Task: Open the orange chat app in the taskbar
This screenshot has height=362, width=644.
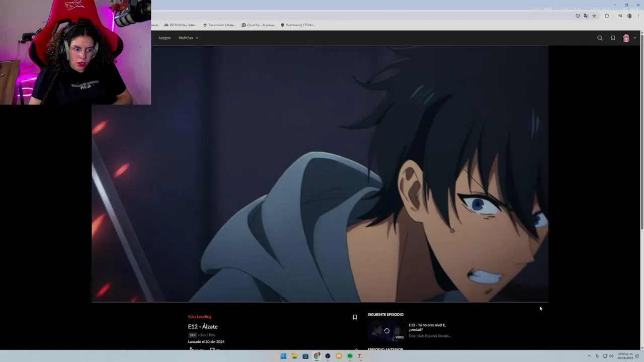Action: coord(339,356)
